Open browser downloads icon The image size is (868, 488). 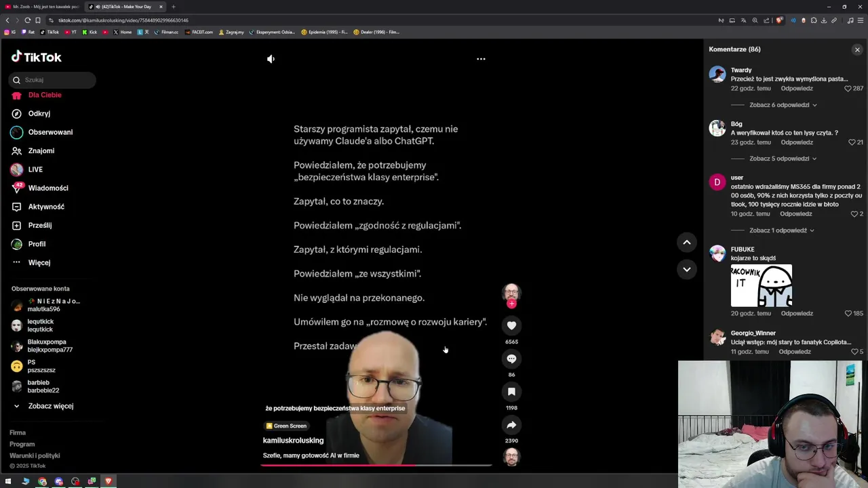coord(823,20)
